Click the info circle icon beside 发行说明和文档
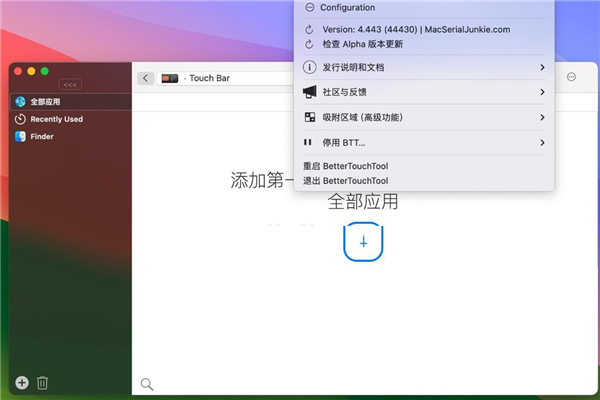Image resolution: width=600 pixels, height=400 pixels. 310,67
